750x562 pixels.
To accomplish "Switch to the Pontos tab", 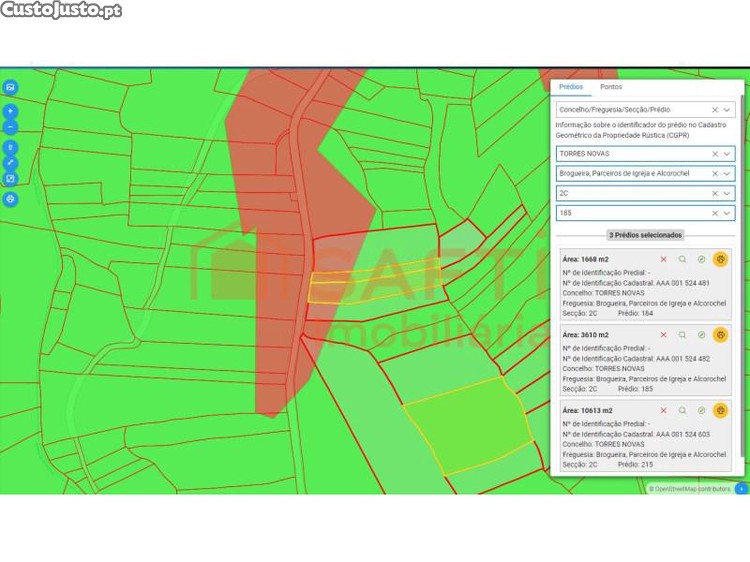I will tap(610, 87).
